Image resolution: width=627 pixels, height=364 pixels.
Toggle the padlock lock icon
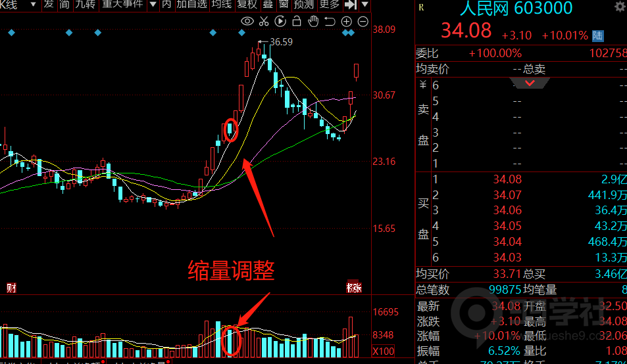tap(297, 21)
